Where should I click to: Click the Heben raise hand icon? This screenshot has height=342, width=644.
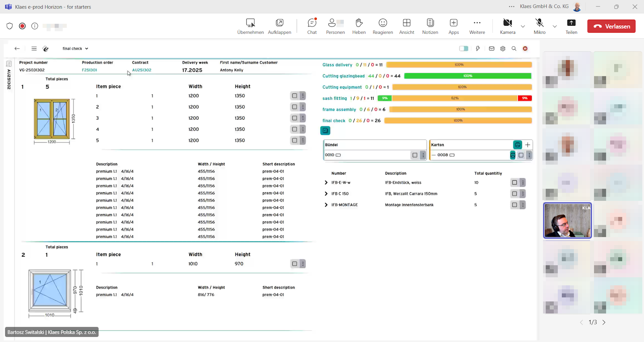pos(359,26)
